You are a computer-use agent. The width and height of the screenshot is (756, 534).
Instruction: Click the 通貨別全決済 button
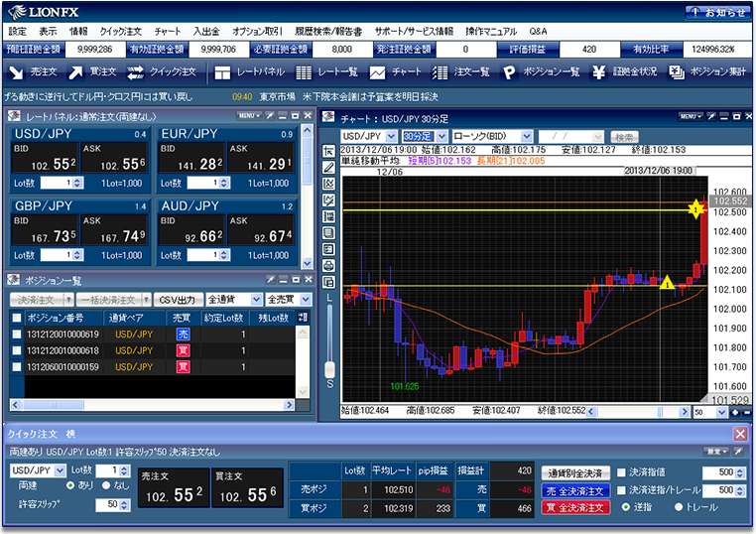point(575,473)
